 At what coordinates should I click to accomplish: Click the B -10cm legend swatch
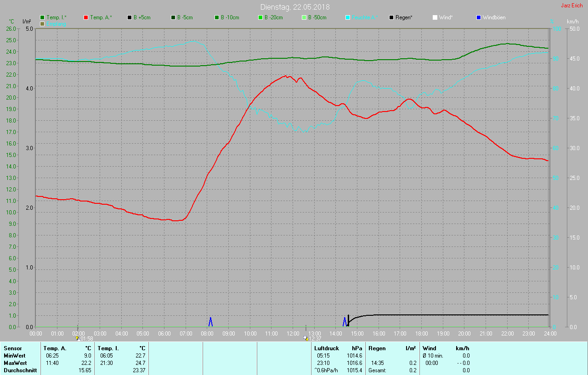click(x=217, y=17)
